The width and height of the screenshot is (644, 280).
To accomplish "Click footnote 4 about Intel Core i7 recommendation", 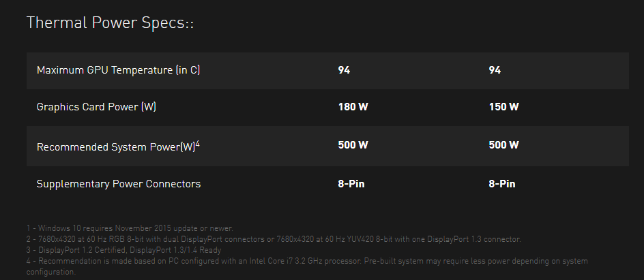I will [x=307, y=266].
